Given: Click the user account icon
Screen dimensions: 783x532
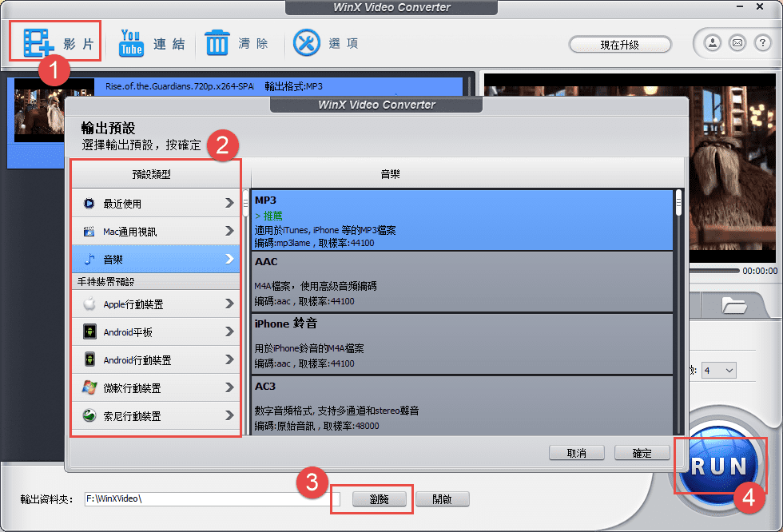Looking at the screenshot, I should [713, 43].
